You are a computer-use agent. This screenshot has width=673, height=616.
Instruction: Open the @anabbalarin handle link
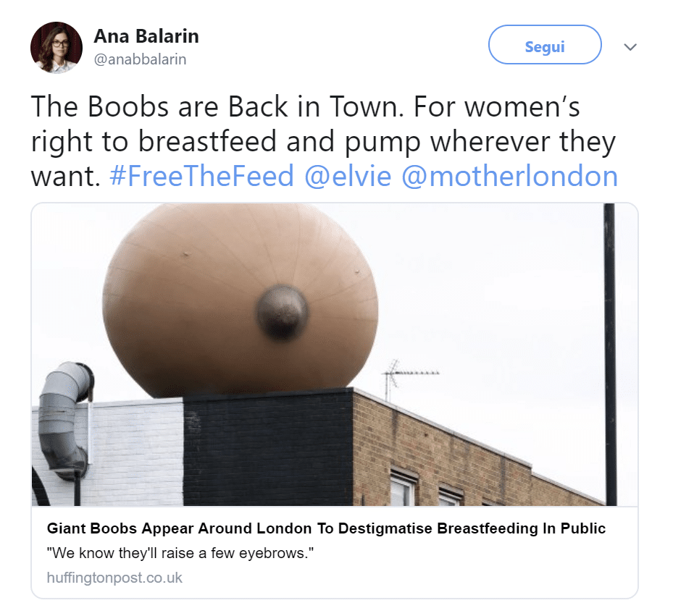(x=140, y=59)
